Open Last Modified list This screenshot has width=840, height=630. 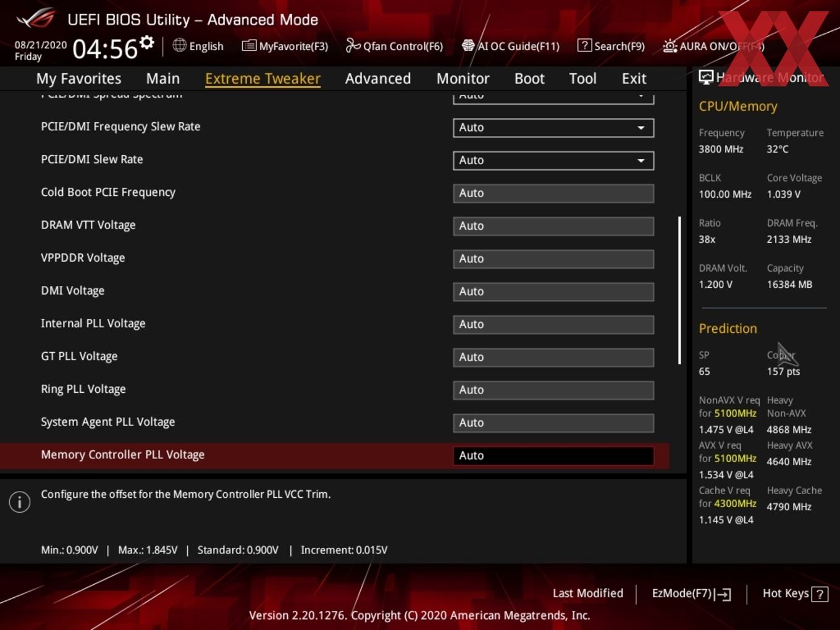coord(587,593)
